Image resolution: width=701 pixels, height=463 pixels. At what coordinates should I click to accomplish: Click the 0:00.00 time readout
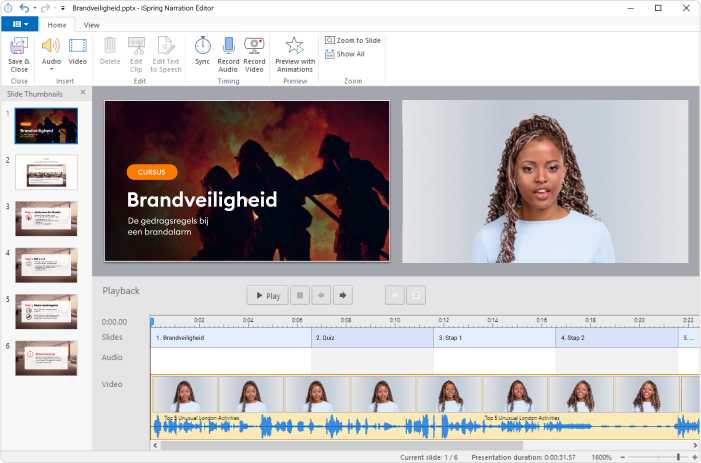point(114,322)
